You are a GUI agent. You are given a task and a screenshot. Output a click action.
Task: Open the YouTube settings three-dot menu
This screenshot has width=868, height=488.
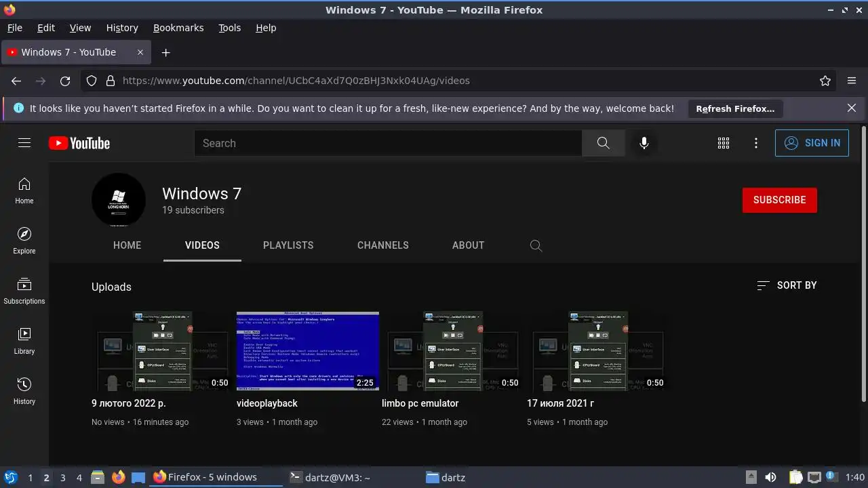tap(756, 143)
